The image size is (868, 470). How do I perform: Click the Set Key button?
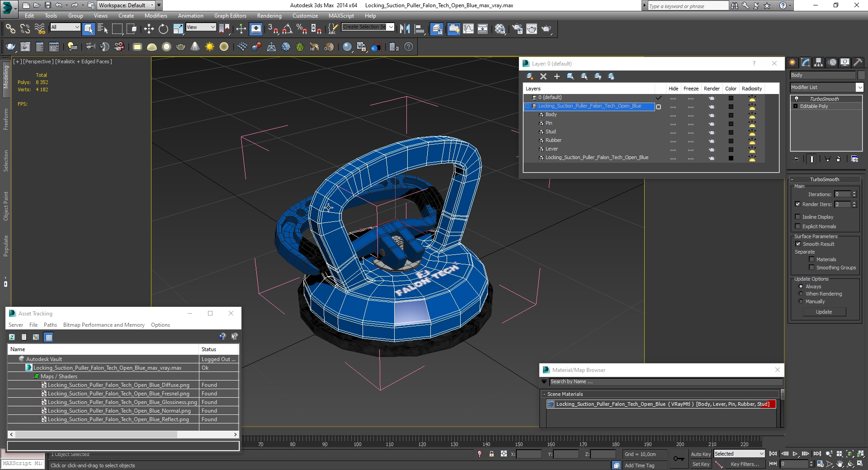pos(701,464)
